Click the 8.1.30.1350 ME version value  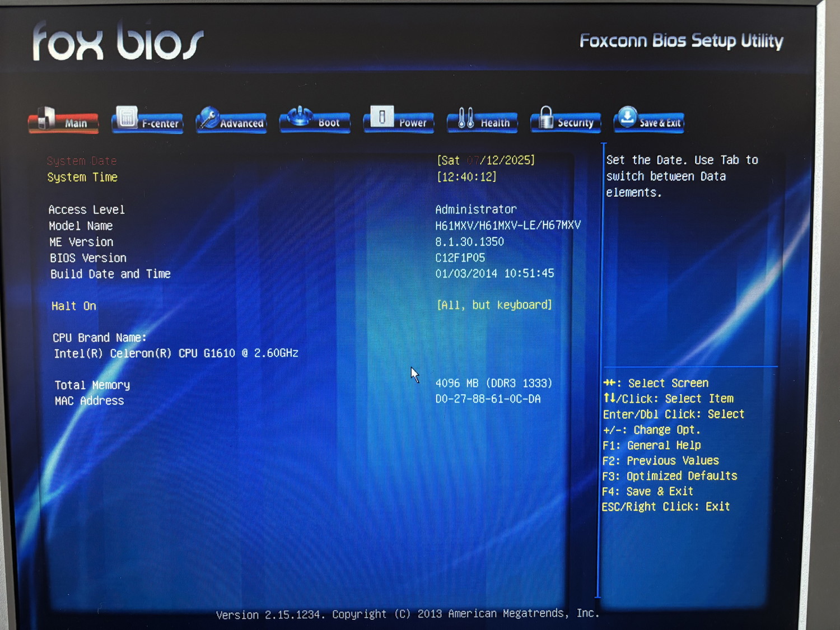pyautogui.click(x=470, y=241)
